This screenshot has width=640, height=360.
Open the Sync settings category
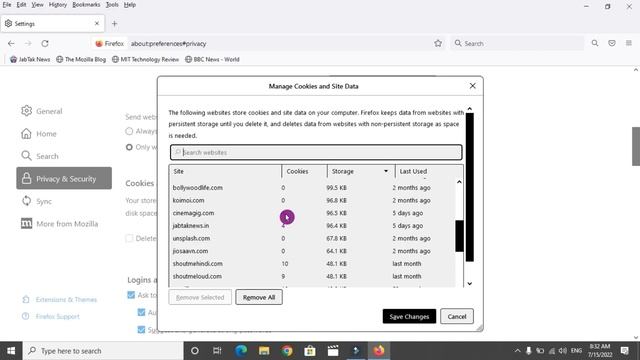(37, 201)
